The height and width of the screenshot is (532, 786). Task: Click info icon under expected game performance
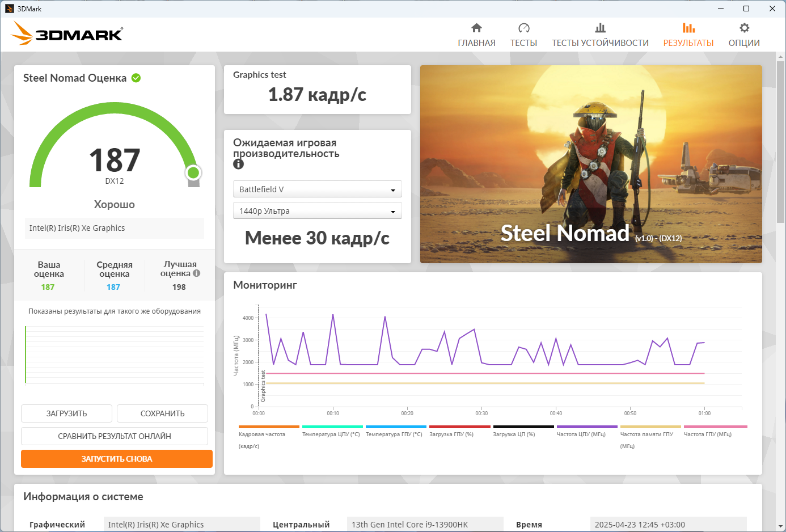(x=238, y=164)
